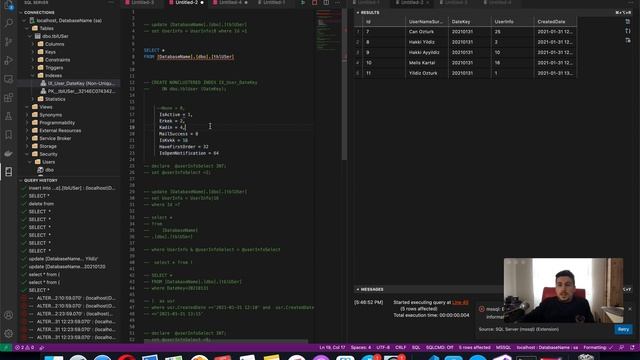Click the red Stop query icon
The image size is (640, 360).
[314, 2]
